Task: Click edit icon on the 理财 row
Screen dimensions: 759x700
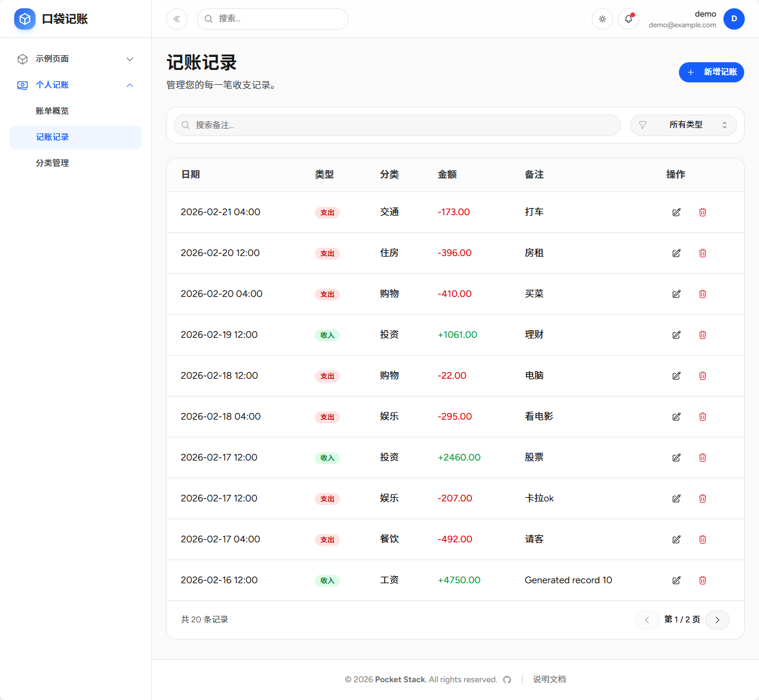Action: tap(676, 335)
